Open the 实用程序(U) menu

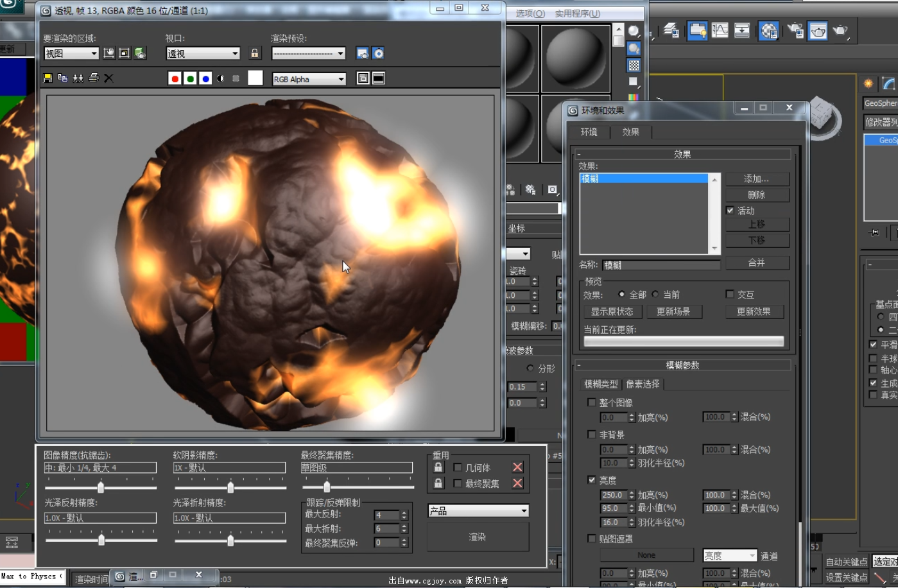point(578,13)
